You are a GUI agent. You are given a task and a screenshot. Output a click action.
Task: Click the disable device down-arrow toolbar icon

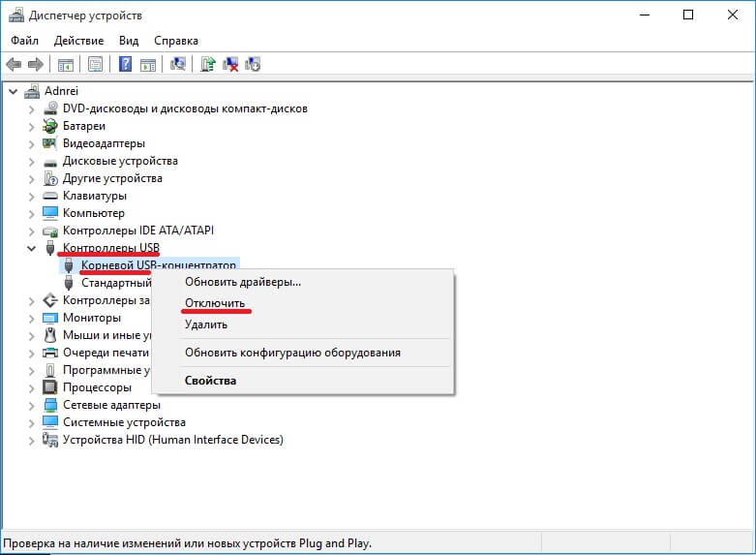(253, 65)
